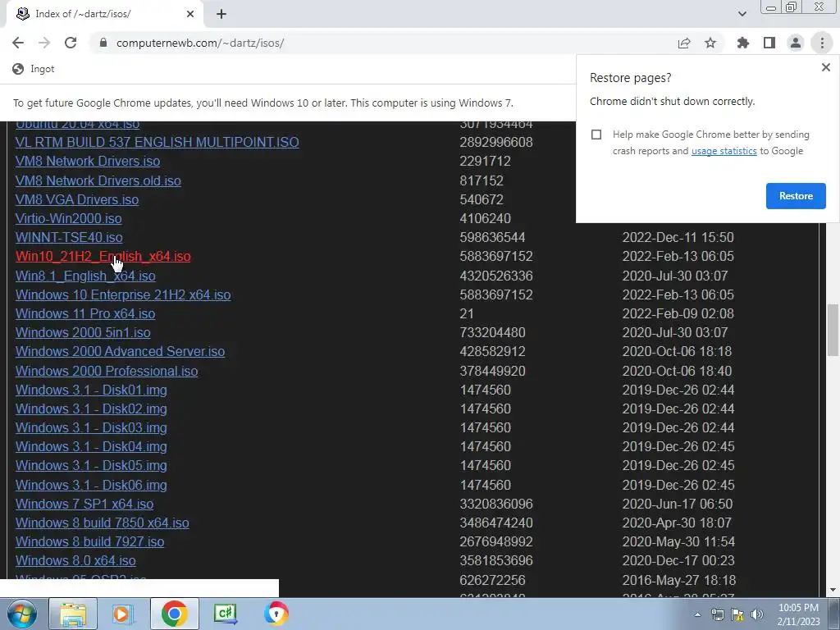Click the Virtio-Win2000.iso link
Viewport: 840px width, 630px height.
69,218
